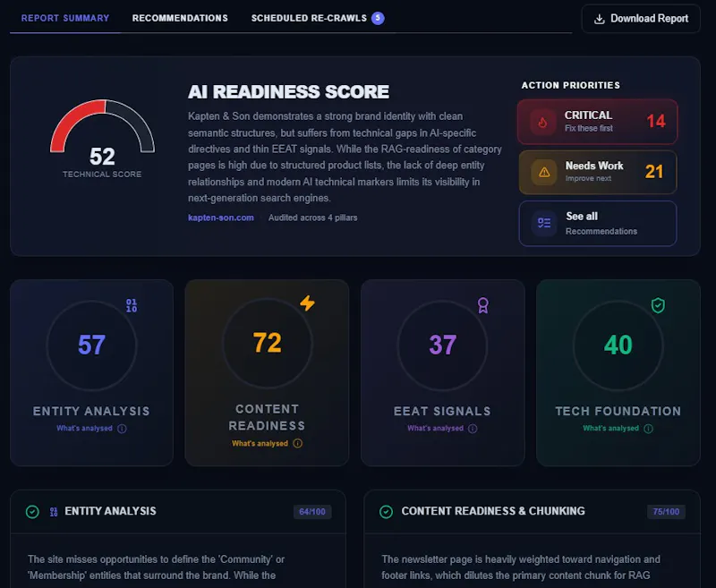Open See all Recommendations
This screenshot has width=716, height=588.
597,223
